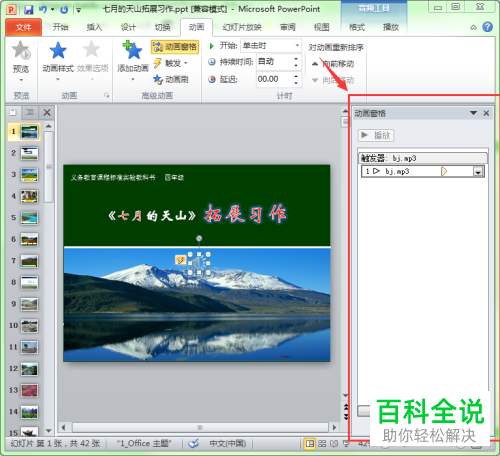This screenshot has height=456, width=500.
Task: Click the audio speaker icon on slide
Action: (199, 263)
